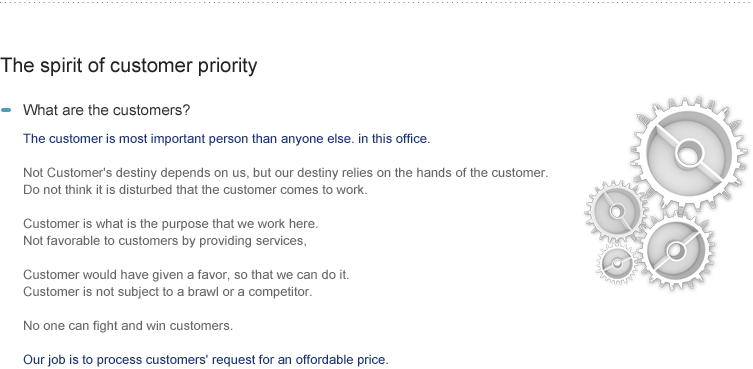Click the sentence starting 'Not Customer's destiny depends'
The image size is (753, 369).
click(x=285, y=172)
